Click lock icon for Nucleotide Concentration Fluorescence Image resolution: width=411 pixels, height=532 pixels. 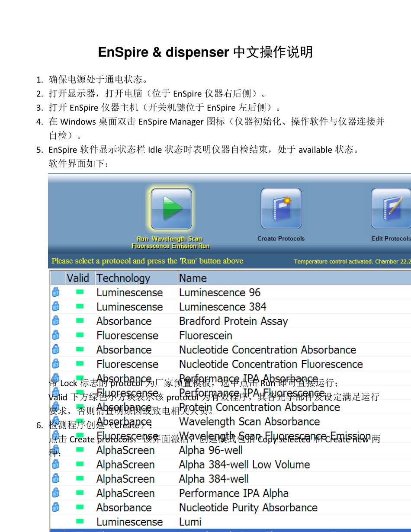click(56, 364)
